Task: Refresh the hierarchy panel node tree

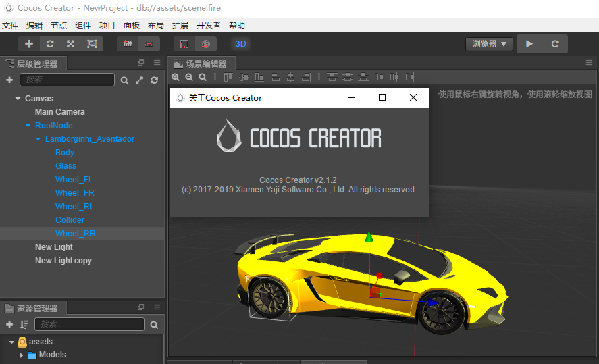Action: tap(154, 80)
